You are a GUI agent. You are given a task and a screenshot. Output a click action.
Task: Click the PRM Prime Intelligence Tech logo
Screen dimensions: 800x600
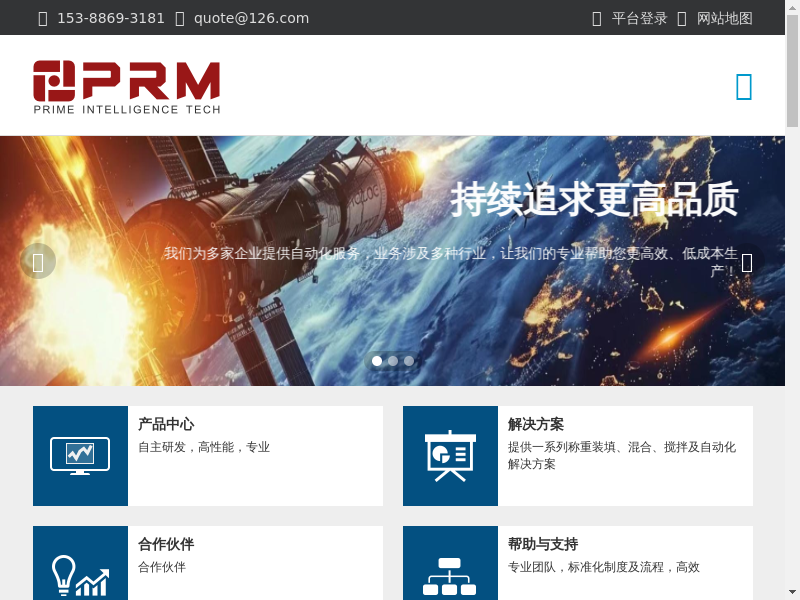tap(127, 87)
